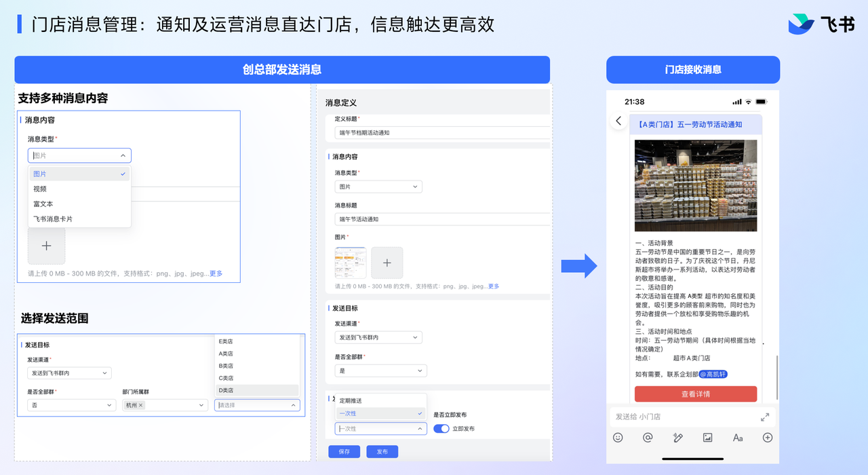
Task: Select 富文本 from message type list
Action: click(x=43, y=204)
